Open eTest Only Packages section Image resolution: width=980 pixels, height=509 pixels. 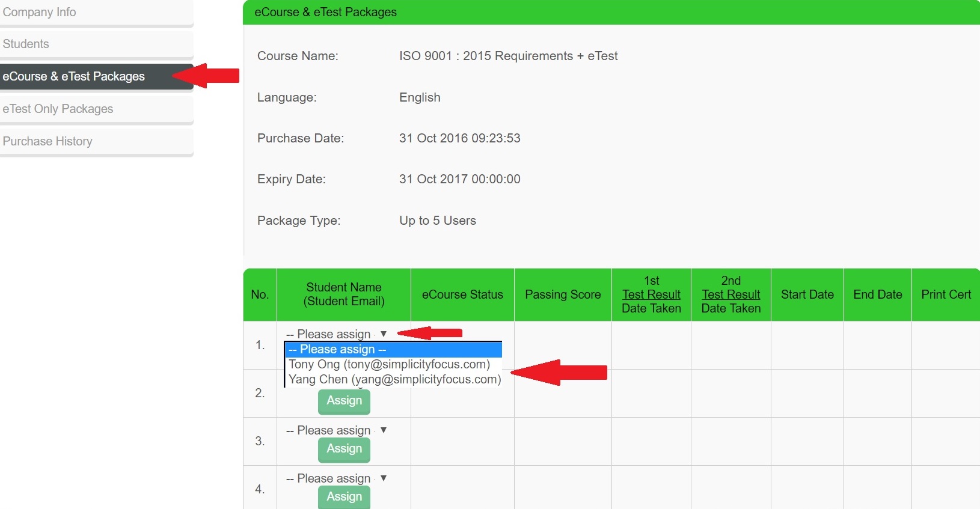coord(96,109)
